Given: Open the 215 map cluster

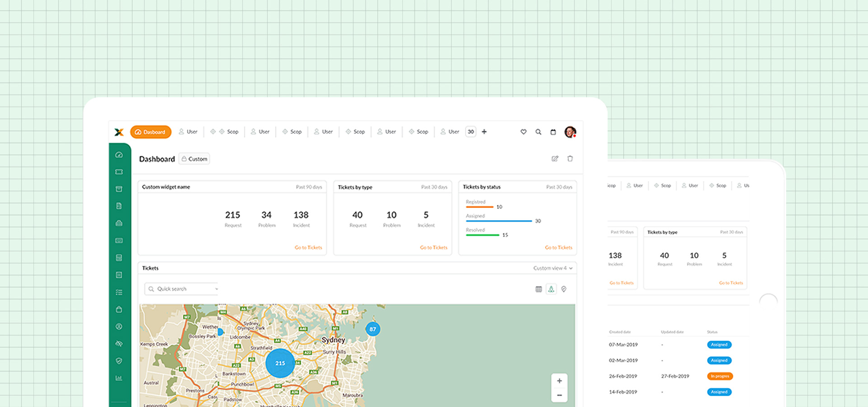Looking at the screenshot, I should coord(280,363).
